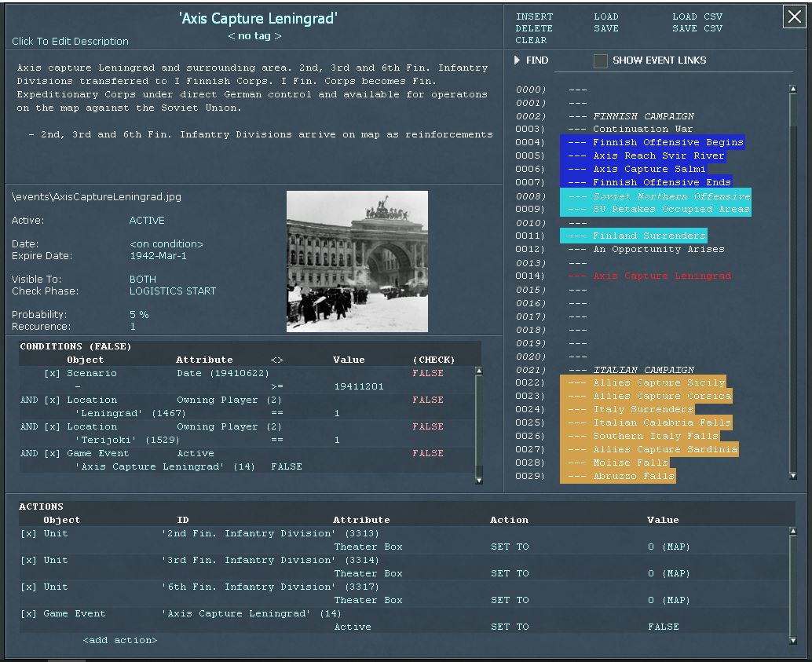Change the Active status value
The width and height of the screenshot is (812, 662).
147,221
